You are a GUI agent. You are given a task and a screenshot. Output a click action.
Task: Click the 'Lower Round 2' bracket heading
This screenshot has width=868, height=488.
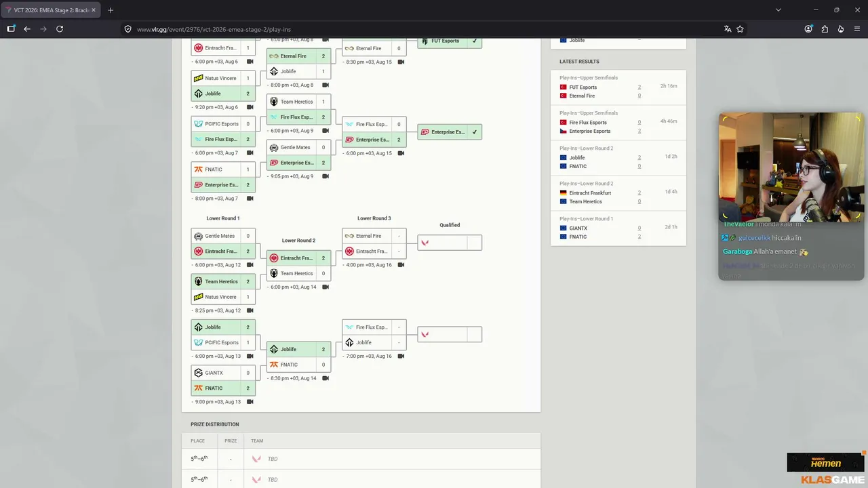coord(298,241)
